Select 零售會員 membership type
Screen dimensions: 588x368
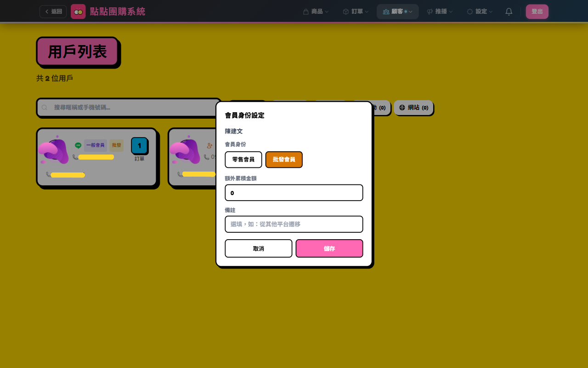243,160
